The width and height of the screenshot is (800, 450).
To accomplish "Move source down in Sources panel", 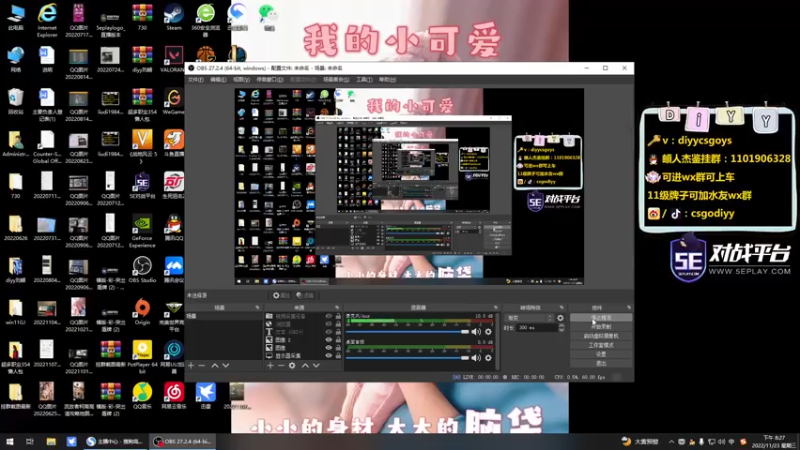I will pyautogui.click(x=316, y=366).
